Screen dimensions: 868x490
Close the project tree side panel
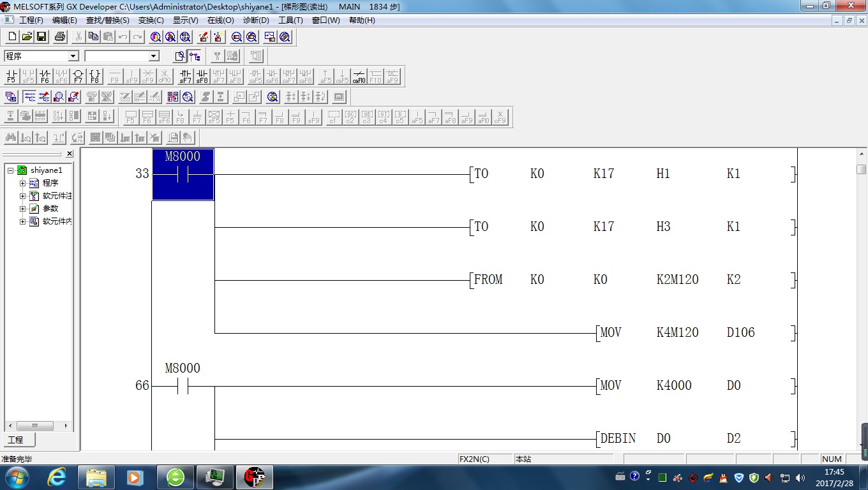tap(70, 154)
